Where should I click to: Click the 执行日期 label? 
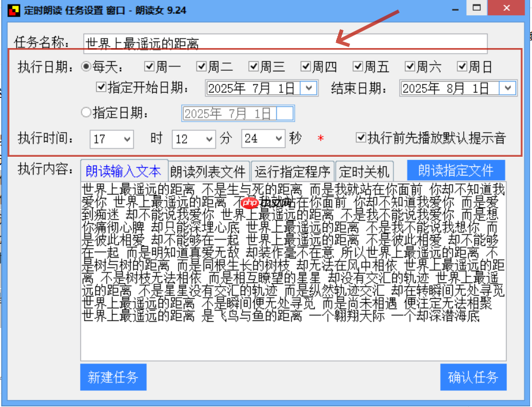pyautogui.click(x=45, y=67)
